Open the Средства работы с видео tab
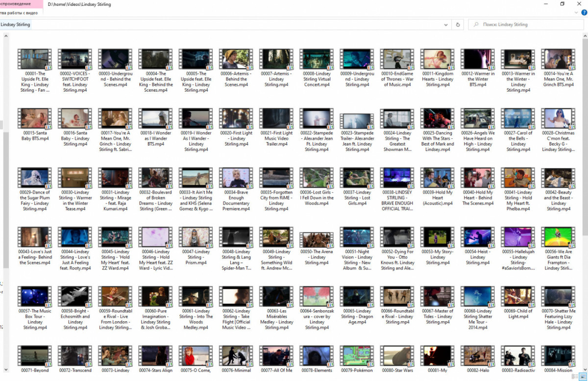The height and width of the screenshot is (381, 588). [19, 13]
